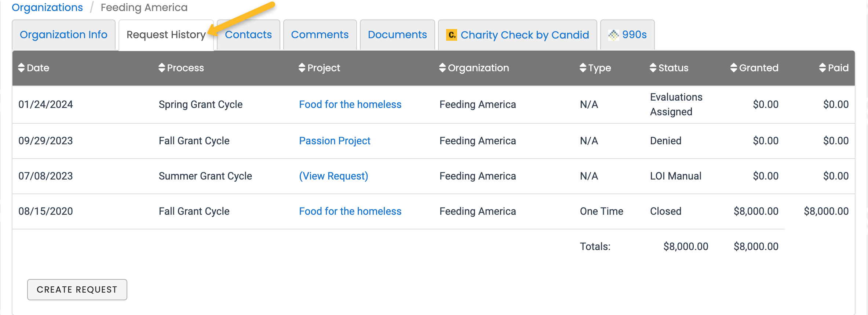Image resolution: width=868 pixels, height=315 pixels.
Task: Switch to the Contacts tab
Action: coord(248,34)
